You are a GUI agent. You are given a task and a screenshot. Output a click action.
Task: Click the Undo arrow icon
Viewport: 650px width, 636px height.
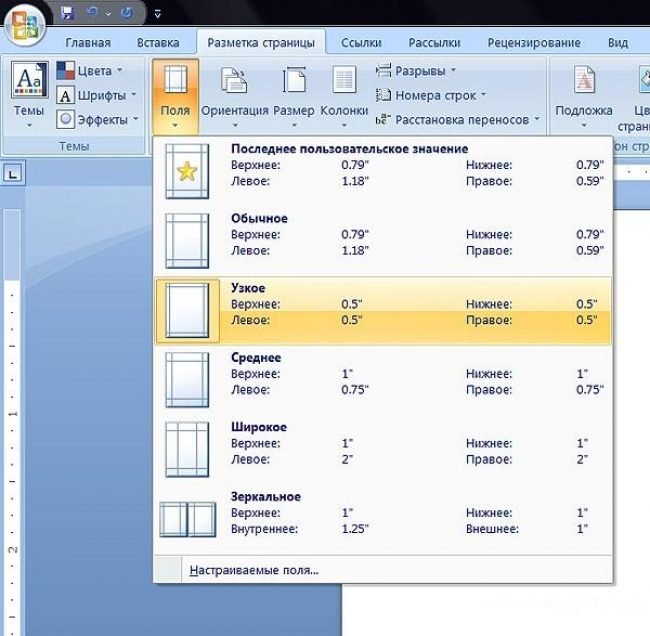coord(92,13)
